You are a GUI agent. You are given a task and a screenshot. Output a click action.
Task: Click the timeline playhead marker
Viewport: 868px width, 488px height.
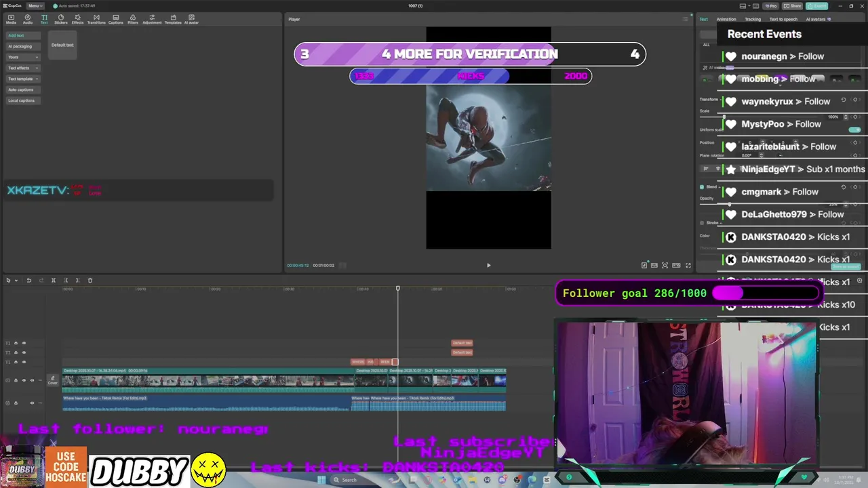coord(398,289)
